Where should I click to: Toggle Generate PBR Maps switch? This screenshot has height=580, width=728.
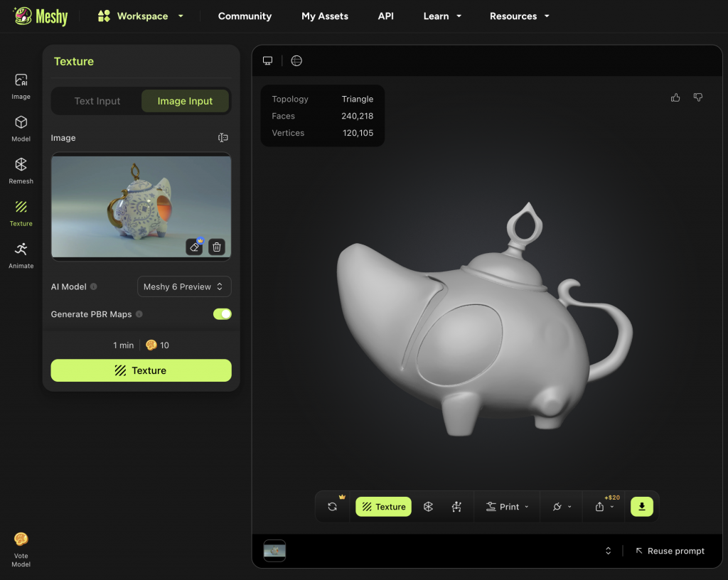click(222, 314)
